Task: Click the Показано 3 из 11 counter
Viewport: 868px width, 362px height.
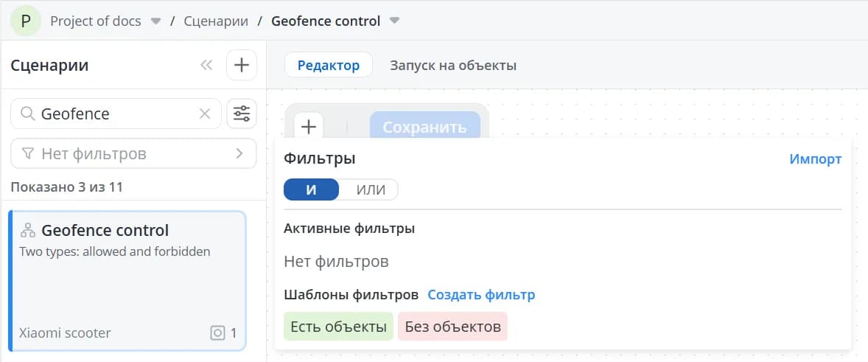Action: point(66,187)
